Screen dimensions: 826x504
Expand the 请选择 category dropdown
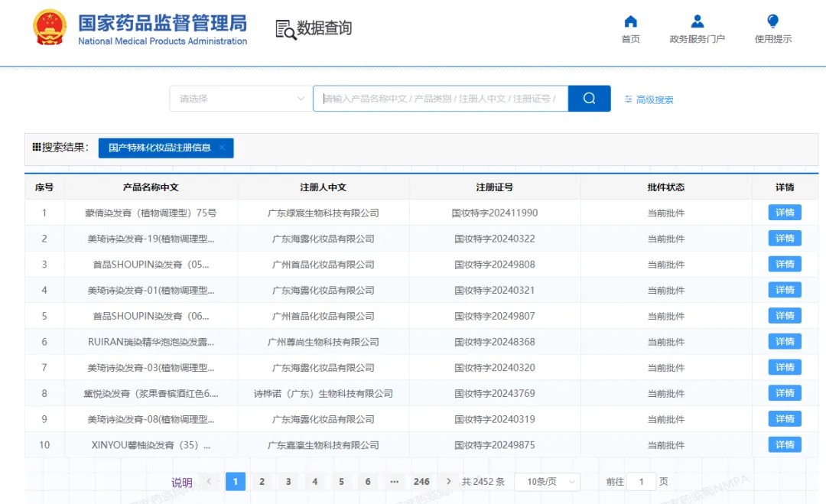[x=241, y=99]
